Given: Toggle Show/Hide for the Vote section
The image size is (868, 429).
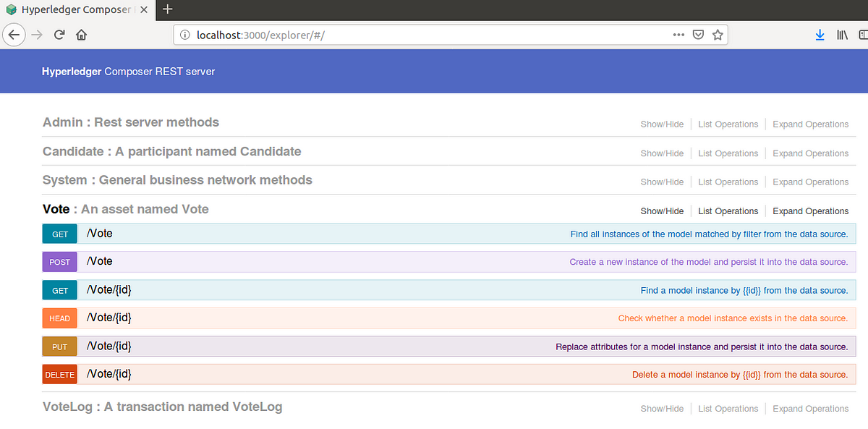Looking at the screenshot, I should 662,211.
